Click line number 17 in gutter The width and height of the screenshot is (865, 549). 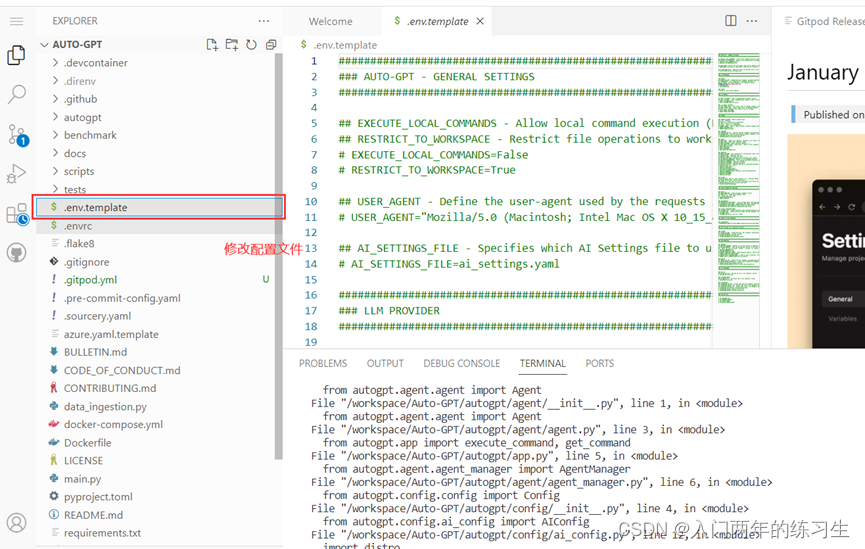pyautogui.click(x=311, y=311)
